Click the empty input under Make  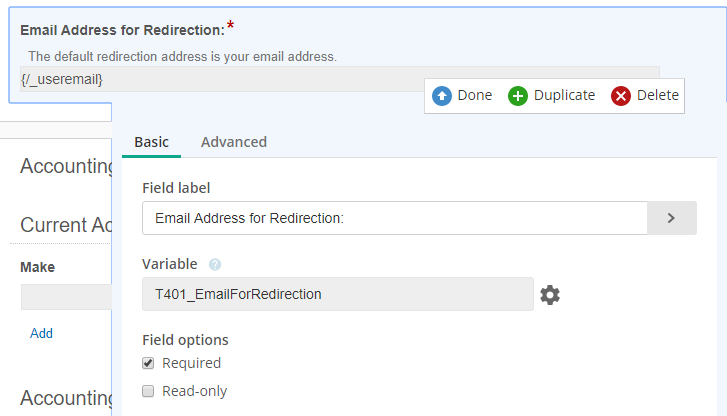(x=66, y=297)
